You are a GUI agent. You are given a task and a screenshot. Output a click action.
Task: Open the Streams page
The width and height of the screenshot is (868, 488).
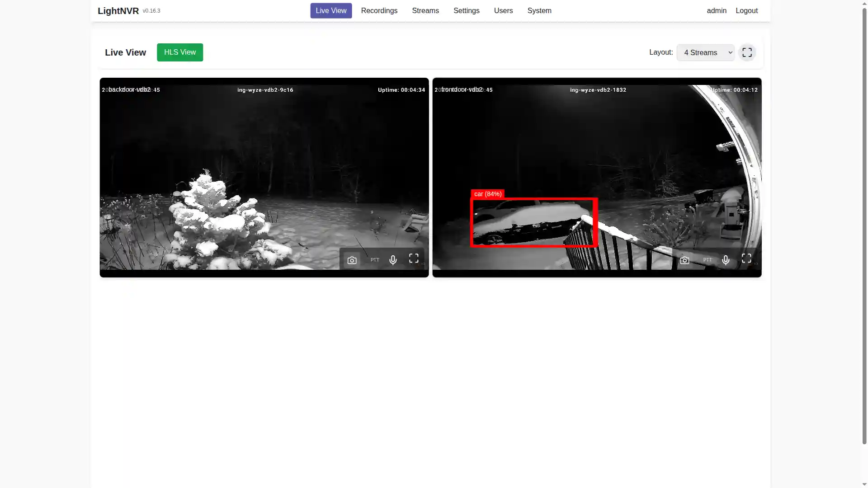point(425,10)
